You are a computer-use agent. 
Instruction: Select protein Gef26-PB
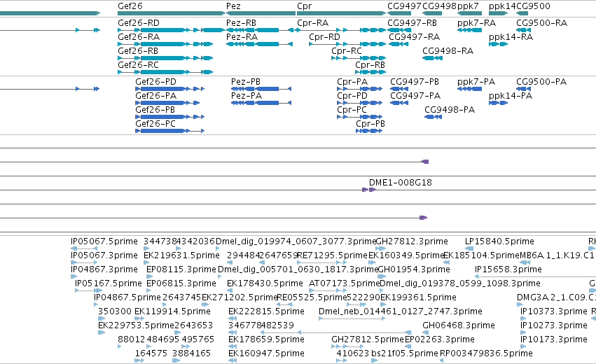click(170, 117)
